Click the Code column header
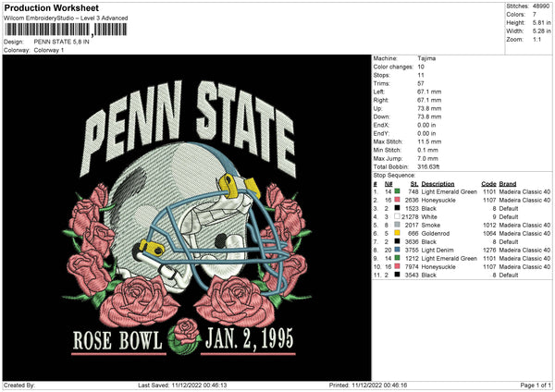Image resolution: width=555 pixels, height=392 pixels. point(488,184)
